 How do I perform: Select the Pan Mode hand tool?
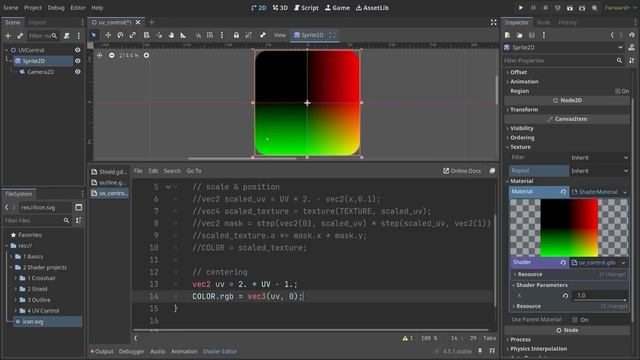tap(171, 35)
